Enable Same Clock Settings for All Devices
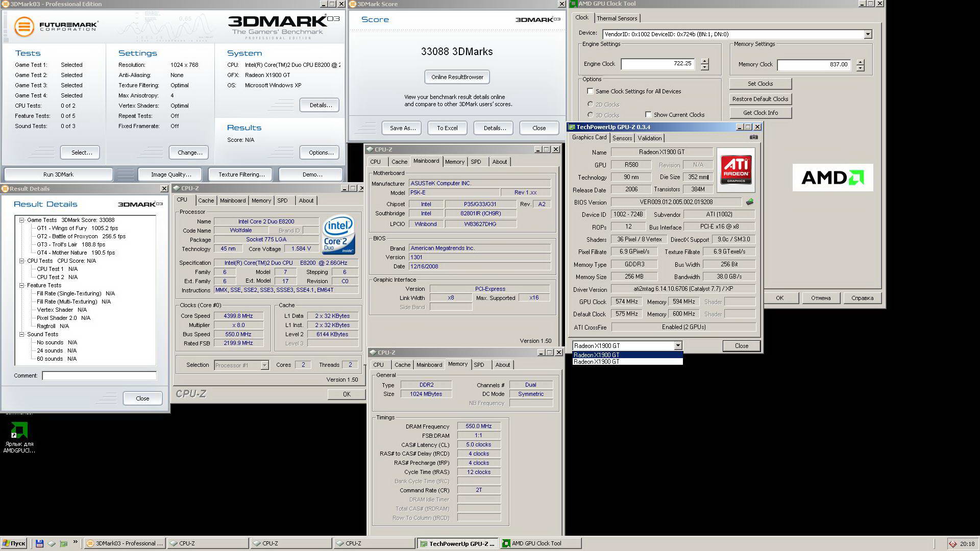Viewport: 980px width, 551px height. (x=591, y=91)
